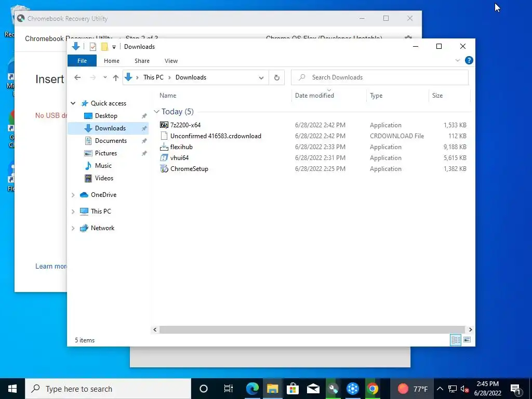This screenshot has width=532, height=399.
Task: Go up one folder level arrow
Action: [x=116, y=78]
